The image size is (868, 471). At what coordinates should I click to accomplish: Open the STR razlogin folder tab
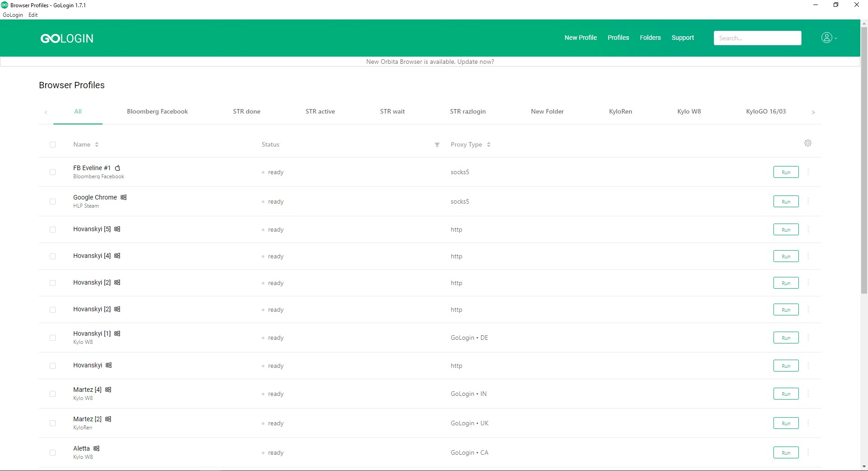point(468,111)
